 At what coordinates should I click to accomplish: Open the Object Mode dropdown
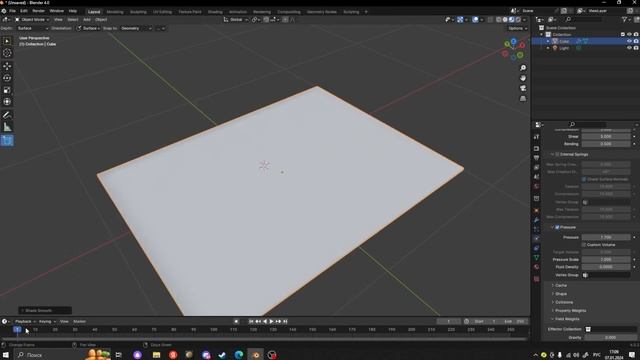[32, 20]
